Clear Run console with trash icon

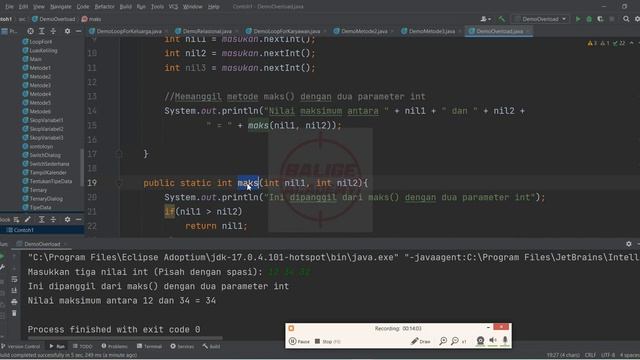[14, 313]
